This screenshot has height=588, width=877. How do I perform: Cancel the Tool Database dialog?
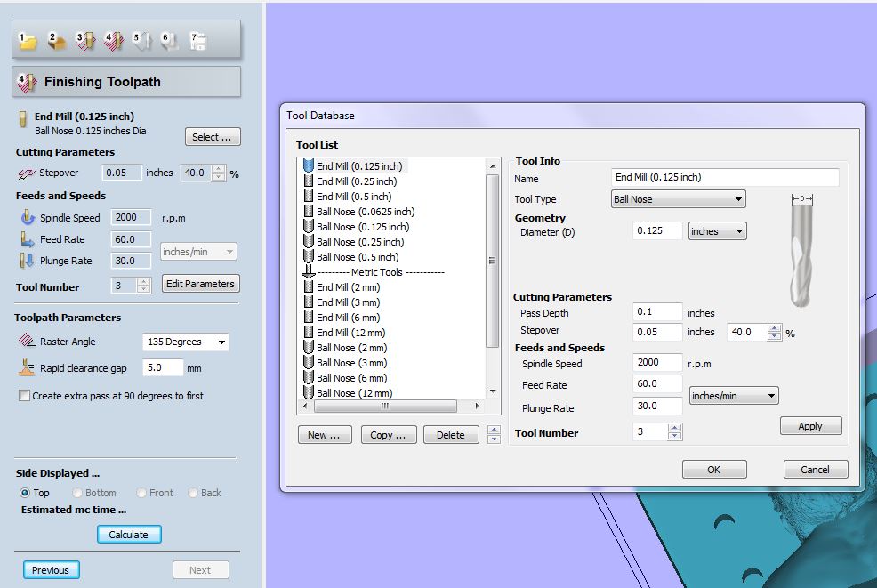(x=816, y=470)
